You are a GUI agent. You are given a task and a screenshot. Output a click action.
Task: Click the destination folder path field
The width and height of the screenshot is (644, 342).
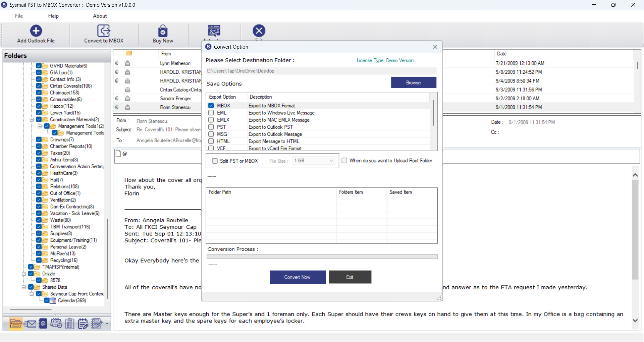321,71
